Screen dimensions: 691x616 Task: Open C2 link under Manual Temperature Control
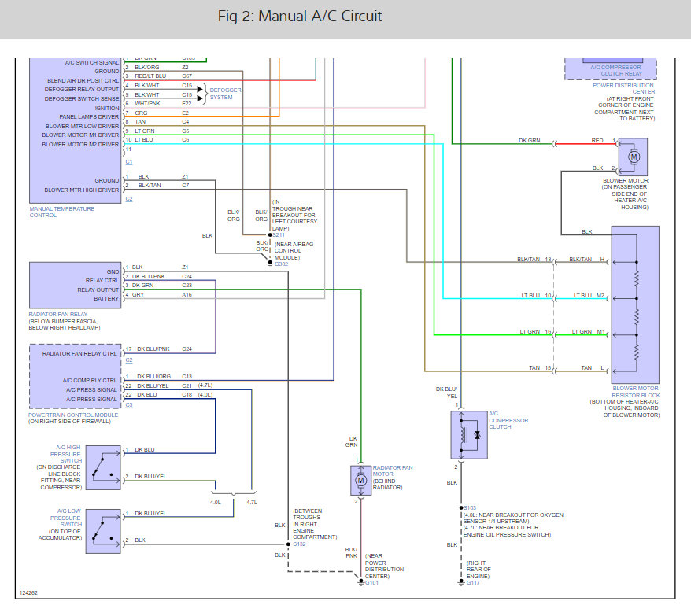pos(129,199)
